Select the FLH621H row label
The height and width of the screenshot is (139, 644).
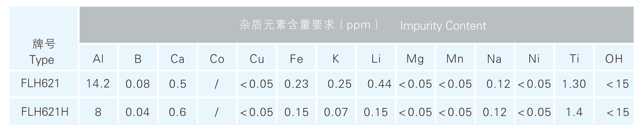pyautogui.click(x=45, y=112)
